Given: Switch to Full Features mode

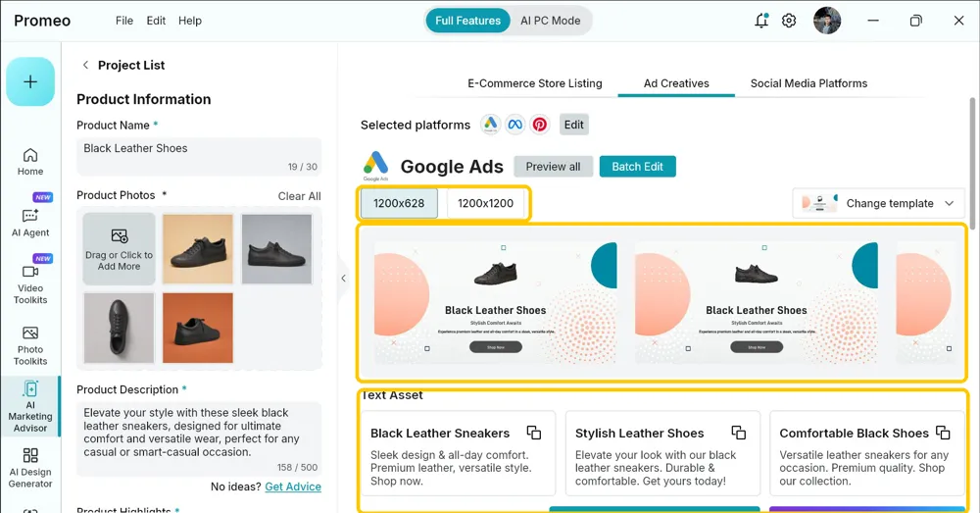Looking at the screenshot, I should click(468, 21).
